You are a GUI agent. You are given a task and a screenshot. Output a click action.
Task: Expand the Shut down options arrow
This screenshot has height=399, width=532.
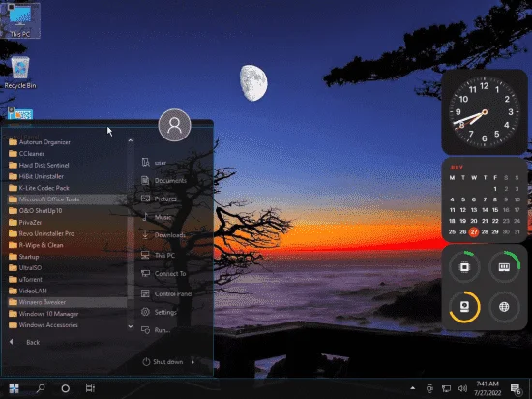(193, 362)
